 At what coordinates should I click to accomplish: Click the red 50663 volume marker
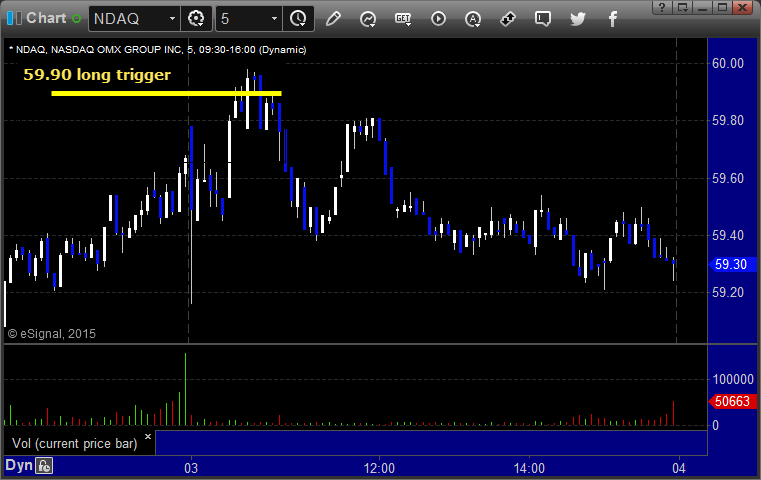coord(732,401)
